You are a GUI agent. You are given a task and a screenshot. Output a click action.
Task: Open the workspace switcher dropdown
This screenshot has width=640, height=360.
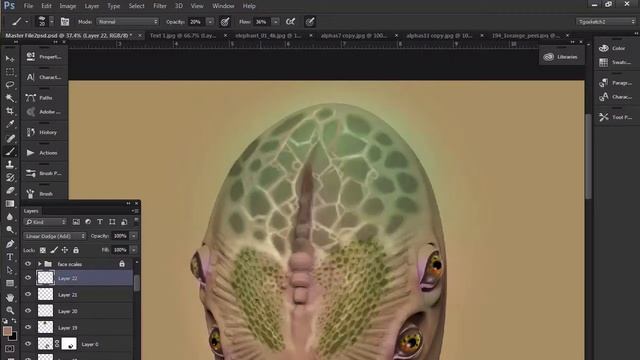tap(606, 22)
